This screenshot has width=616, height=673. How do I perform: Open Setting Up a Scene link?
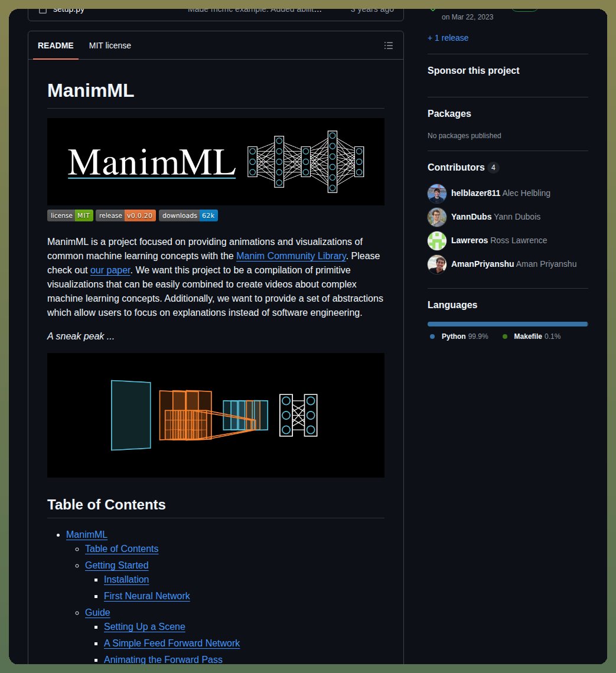[x=144, y=626]
